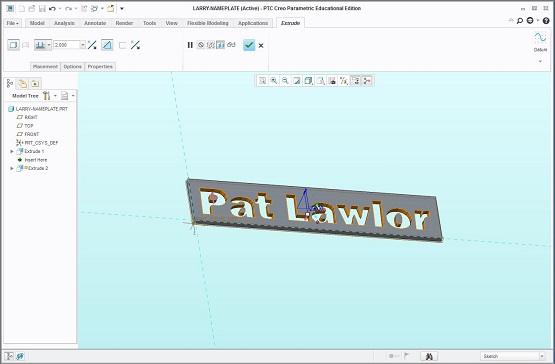Image resolution: width=555 pixels, height=364 pixels.
Task: Open the View Manager icon
Action: [332, 81]
